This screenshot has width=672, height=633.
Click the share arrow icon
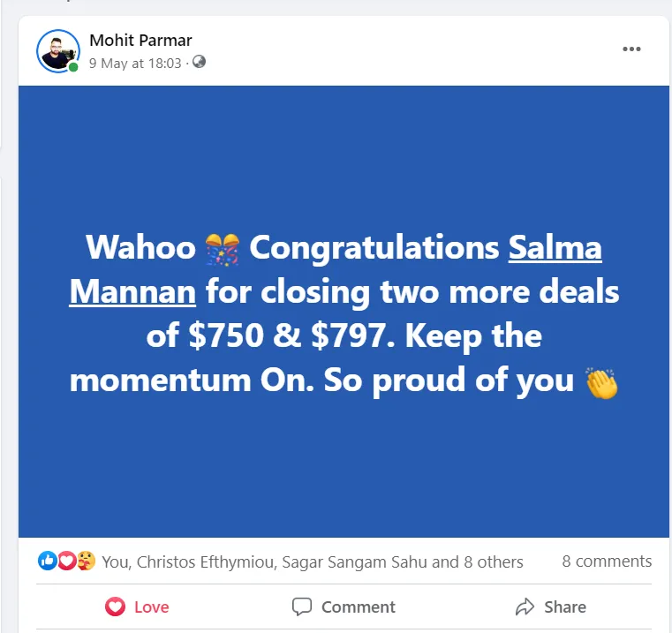[525, 607]
